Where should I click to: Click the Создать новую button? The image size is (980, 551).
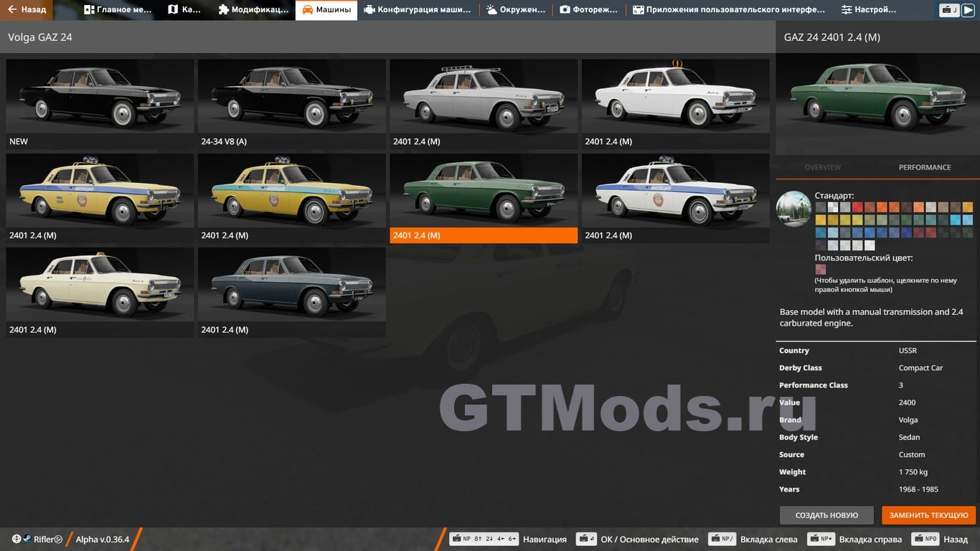pos(826,515)
